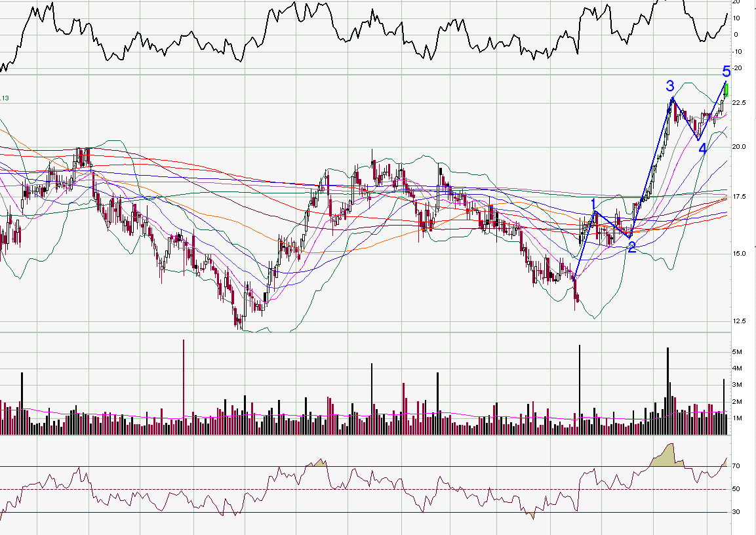
Task: Click the blue wave label 5
Action: click(726, 72)
